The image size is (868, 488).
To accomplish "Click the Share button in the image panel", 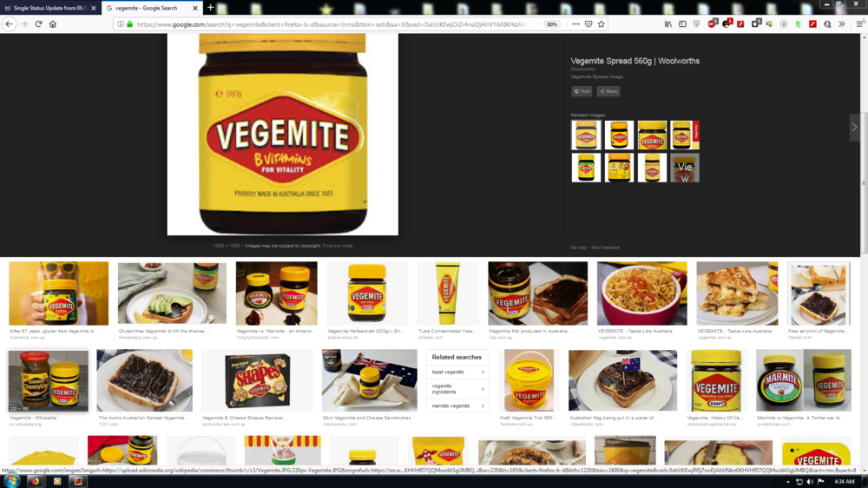I will (608, 91).
